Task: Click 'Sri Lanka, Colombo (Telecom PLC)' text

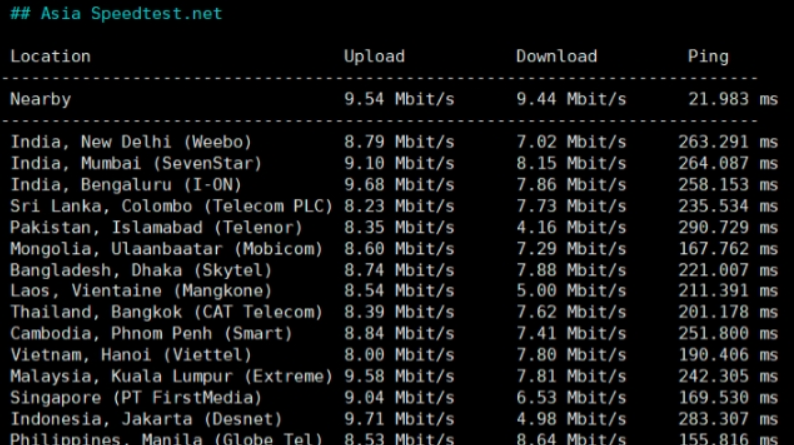Action: (x=171, y=206)
